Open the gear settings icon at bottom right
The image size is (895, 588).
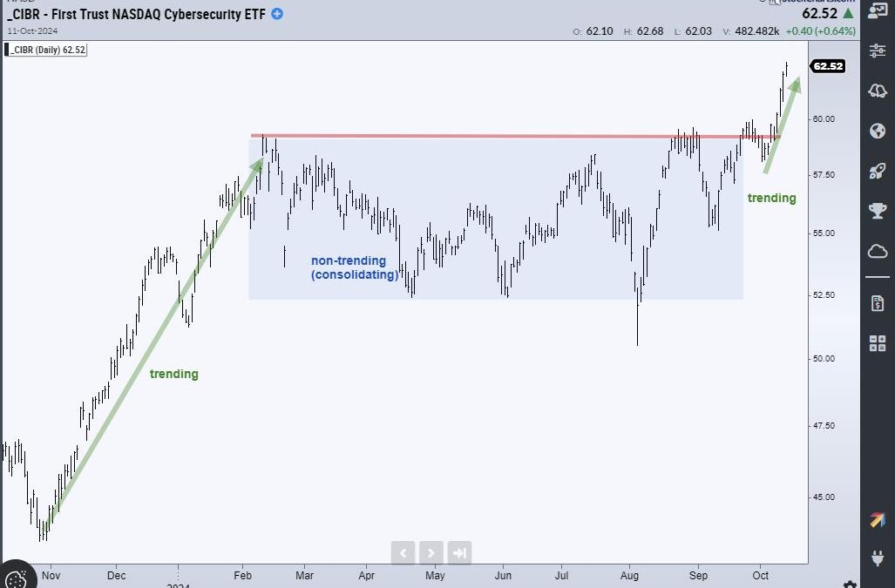click(x=850, y=585)
